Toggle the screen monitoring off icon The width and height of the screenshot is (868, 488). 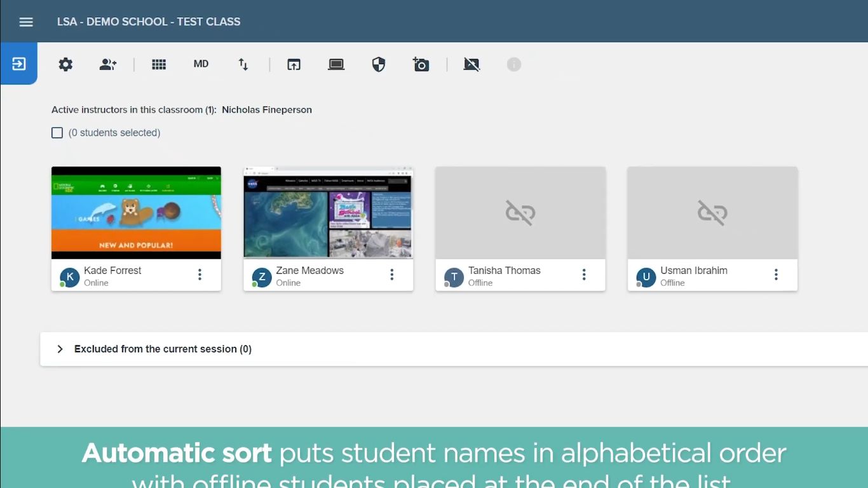pos(471,64)
